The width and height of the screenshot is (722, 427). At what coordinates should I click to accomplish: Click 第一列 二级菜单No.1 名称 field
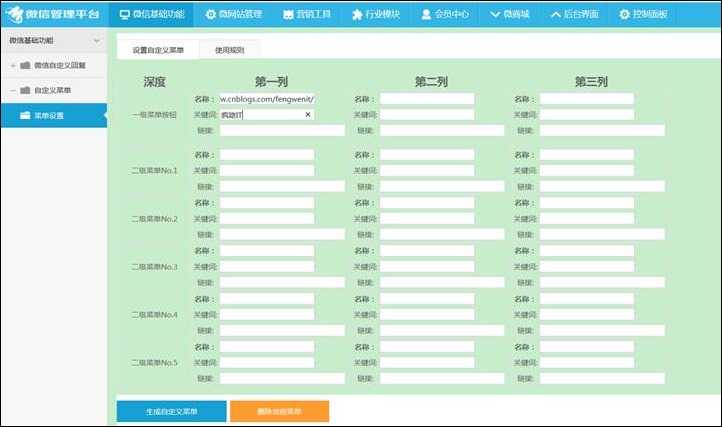[x=267, y=155]
